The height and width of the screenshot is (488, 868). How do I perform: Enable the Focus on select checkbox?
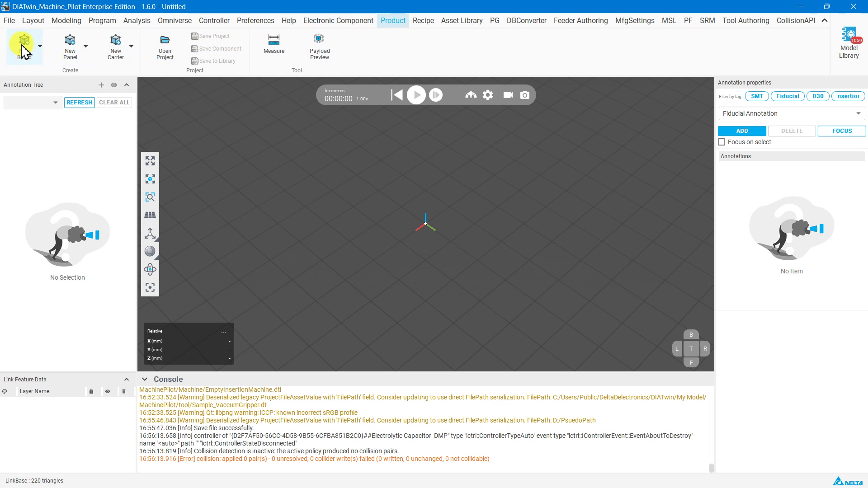[x=722, y=142]
